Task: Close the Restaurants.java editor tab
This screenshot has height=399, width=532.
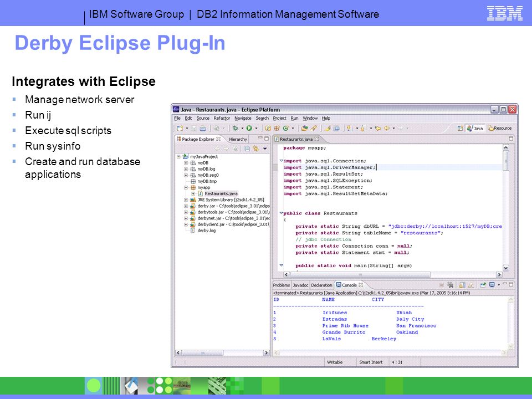Action: pos(316,139)
